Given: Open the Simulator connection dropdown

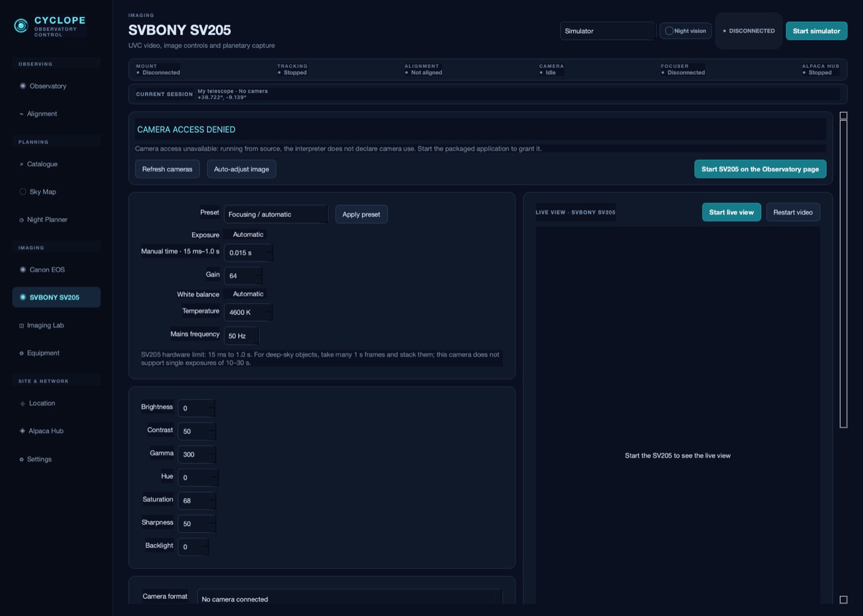Looking at the screenshot, I should tap(608, 31).
